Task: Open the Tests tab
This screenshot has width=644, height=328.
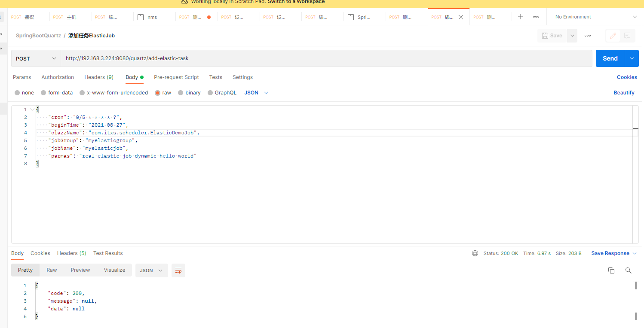Action: point(216,77)
